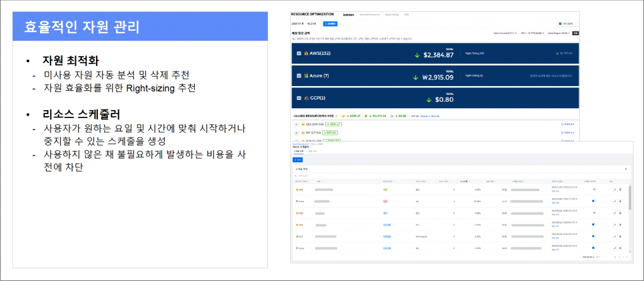The width and height of the screenshot is (644, 281).
Task: Click the Google Cloud logo in GCP(2) card
Action: 306,98
